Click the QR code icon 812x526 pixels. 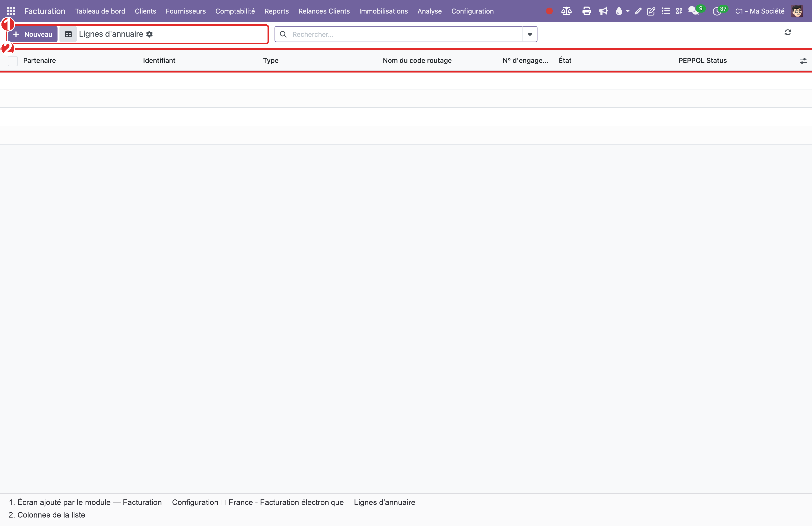[x=679, y=11]
